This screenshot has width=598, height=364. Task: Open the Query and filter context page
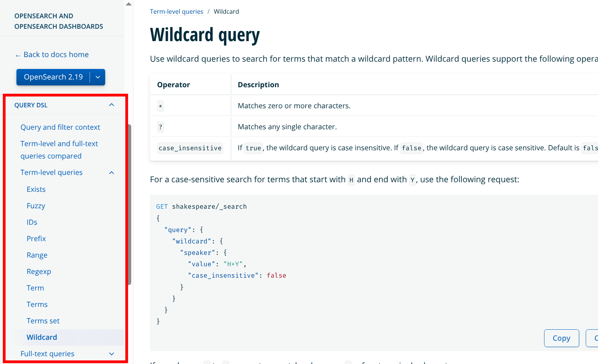[x=60, y=127]
